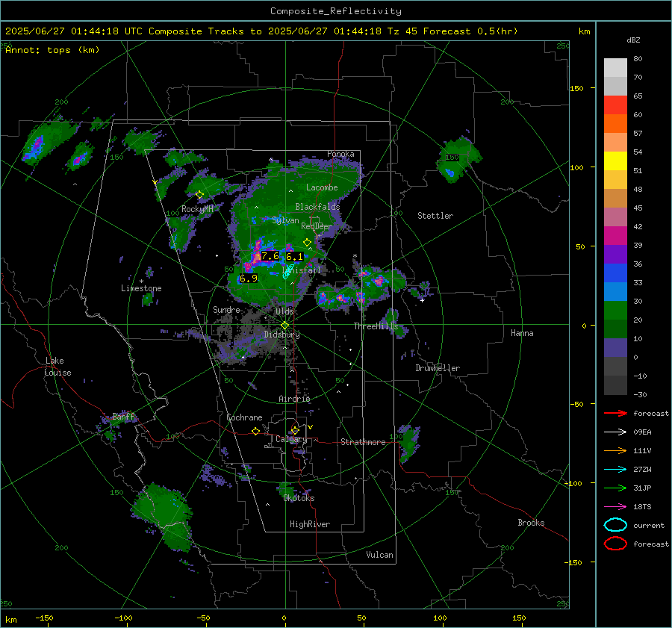Pick the light grey 70-80 dBZ swatch
The height and width of the screenshot is (628, 672).
(615, 68)
